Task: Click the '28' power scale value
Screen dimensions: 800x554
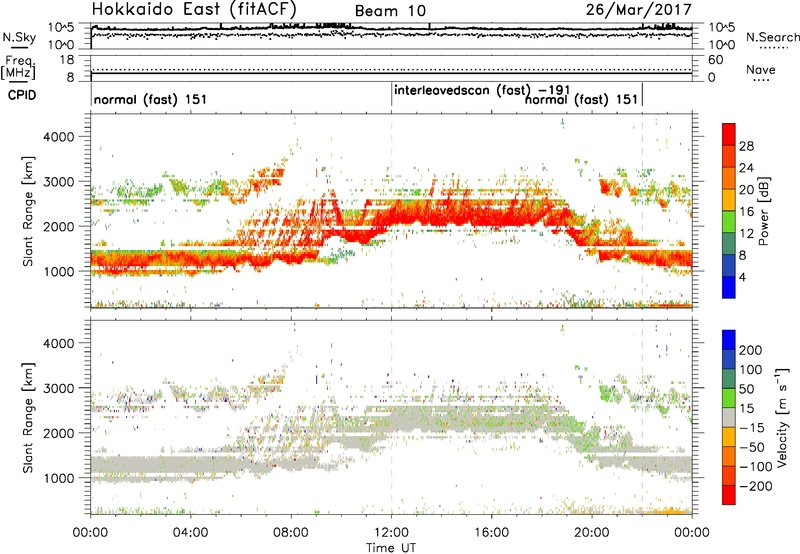Action: [746, 146]
